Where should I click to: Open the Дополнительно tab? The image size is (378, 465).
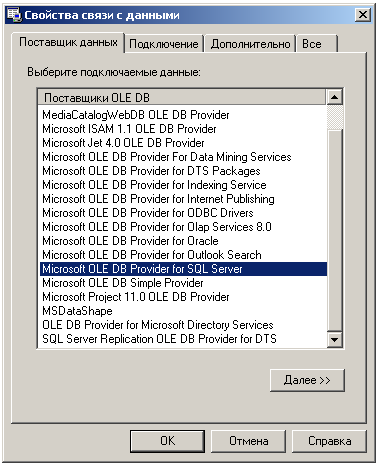click(250, 44)
